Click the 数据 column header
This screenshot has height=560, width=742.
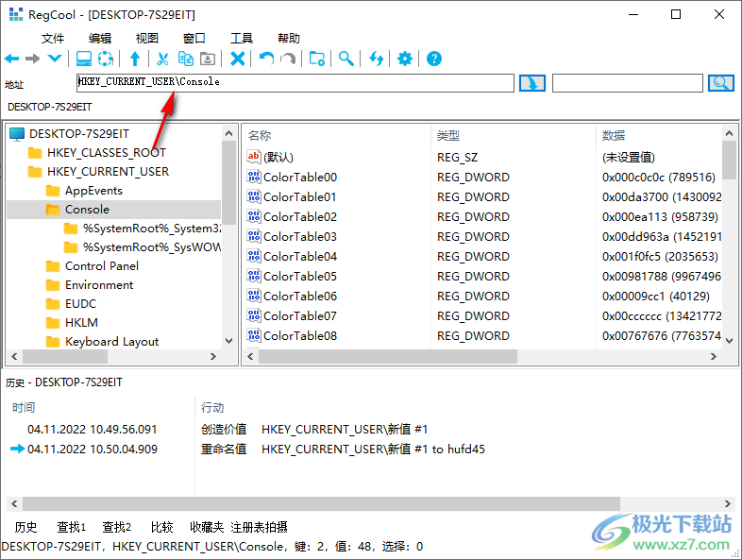[x=614, y=136]
